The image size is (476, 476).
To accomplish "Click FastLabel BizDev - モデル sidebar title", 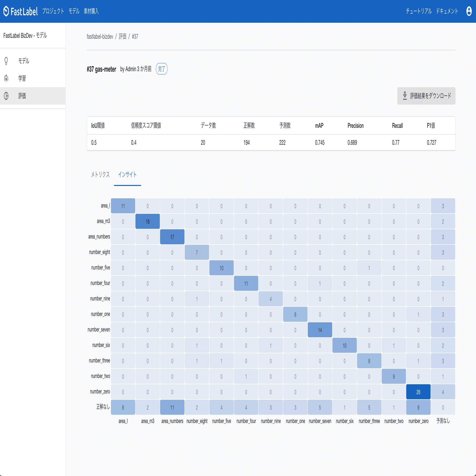I will pos(25,36).
